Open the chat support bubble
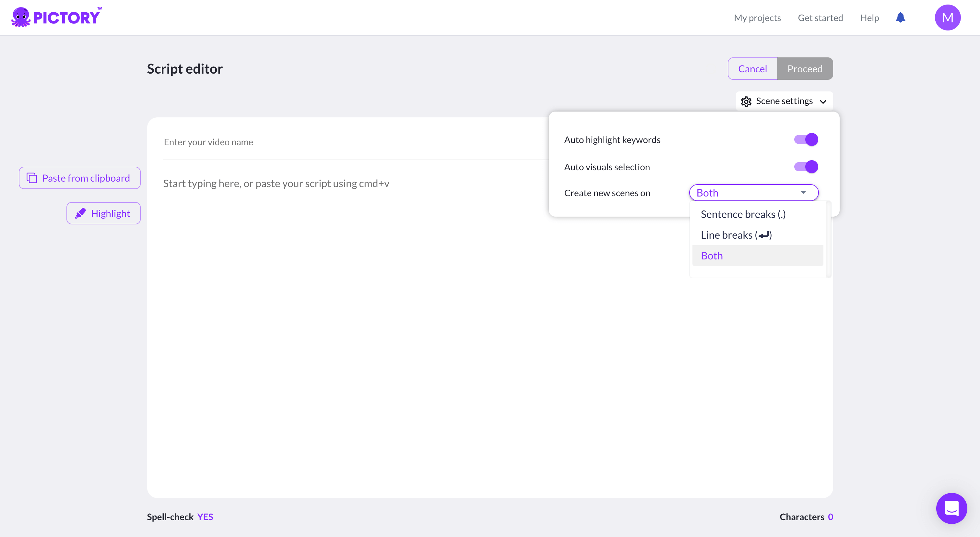 tap(951, 508)
